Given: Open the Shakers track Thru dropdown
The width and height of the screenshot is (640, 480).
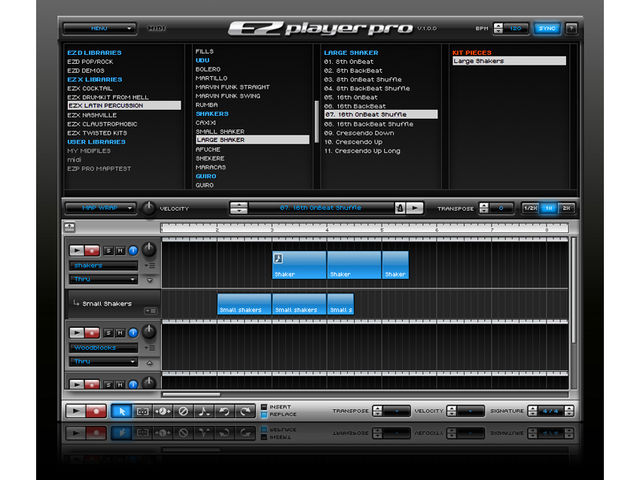Looking at the screenshot, I should tap(104, 279).
